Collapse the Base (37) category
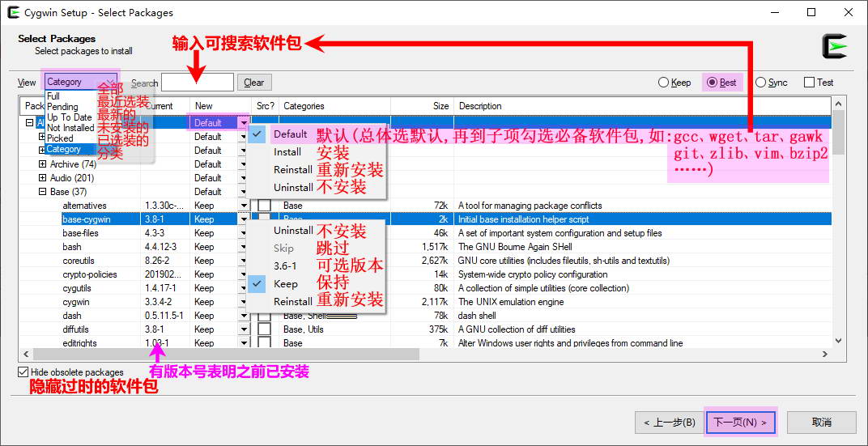868x446 pixels. pyautogui.click(x=43, y=192)
